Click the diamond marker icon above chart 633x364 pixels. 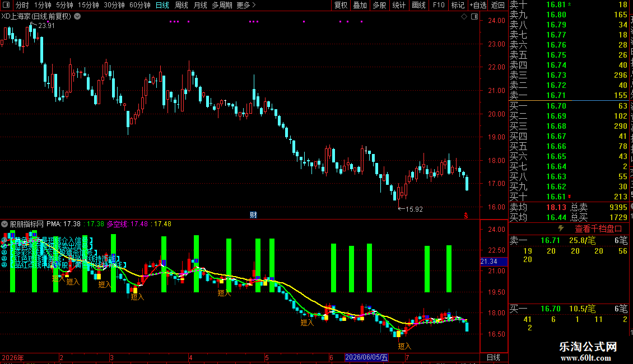click(x=464, y=17)
